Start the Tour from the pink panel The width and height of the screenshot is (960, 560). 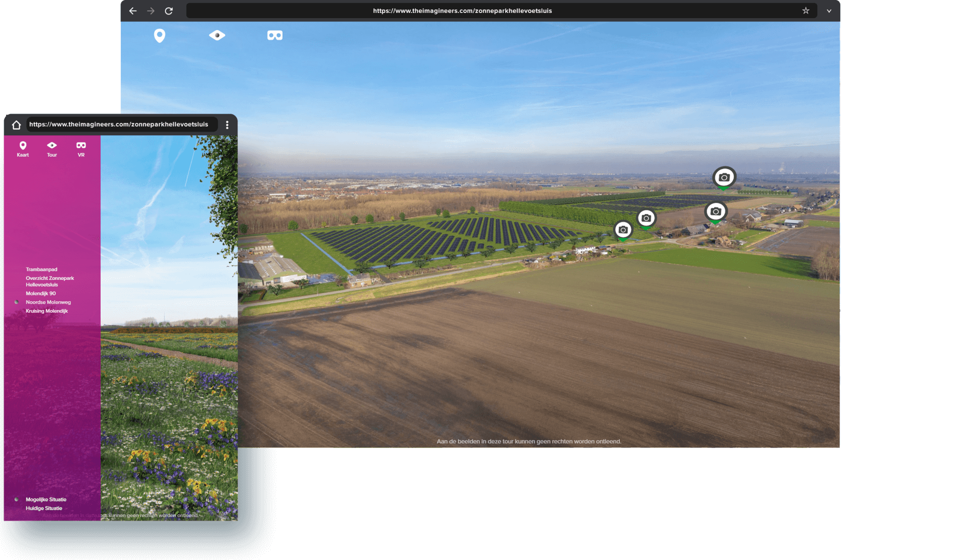pos(52,148)
